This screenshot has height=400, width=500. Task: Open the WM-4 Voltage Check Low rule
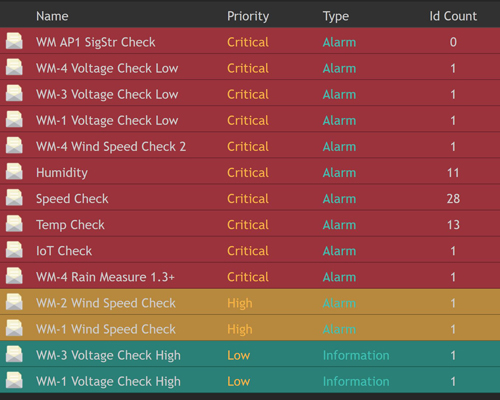click(x=107, y=68)
